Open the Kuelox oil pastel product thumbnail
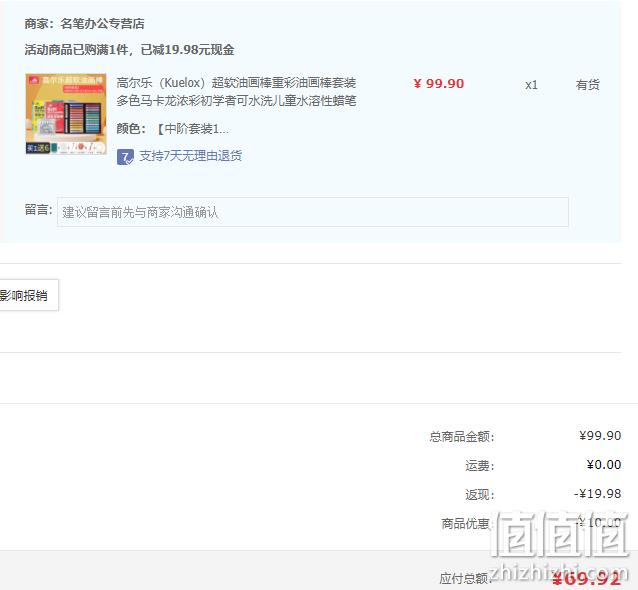The width and height of the screenshot is (638, 590). point(66,114)
